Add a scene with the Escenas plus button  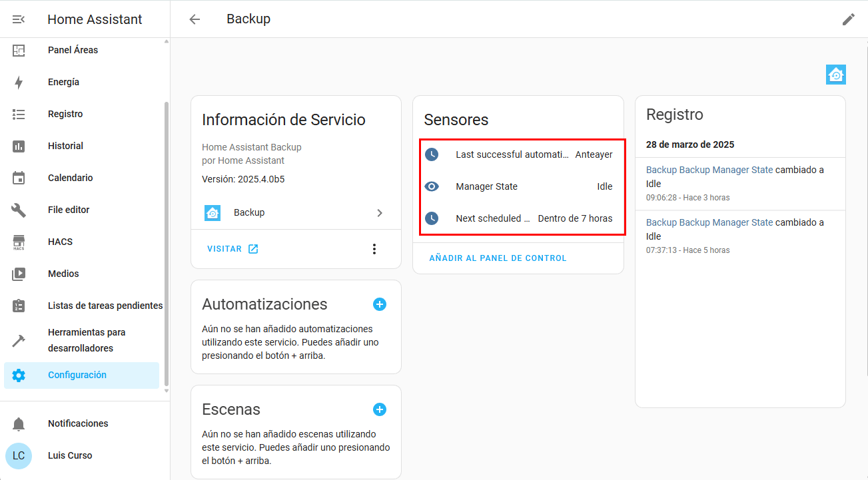[x=380, y=409]
